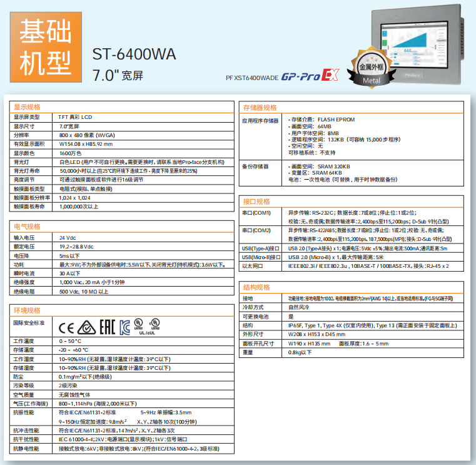Click the 以太网口 row label
The width and height of the screenshot is (476, 465).
click(253, 266)
